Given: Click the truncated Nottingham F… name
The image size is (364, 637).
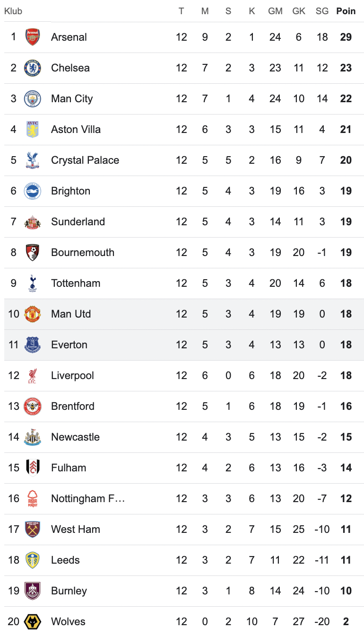Looking at the screenshot, I should pyautogui.click(x=88, y=498).
